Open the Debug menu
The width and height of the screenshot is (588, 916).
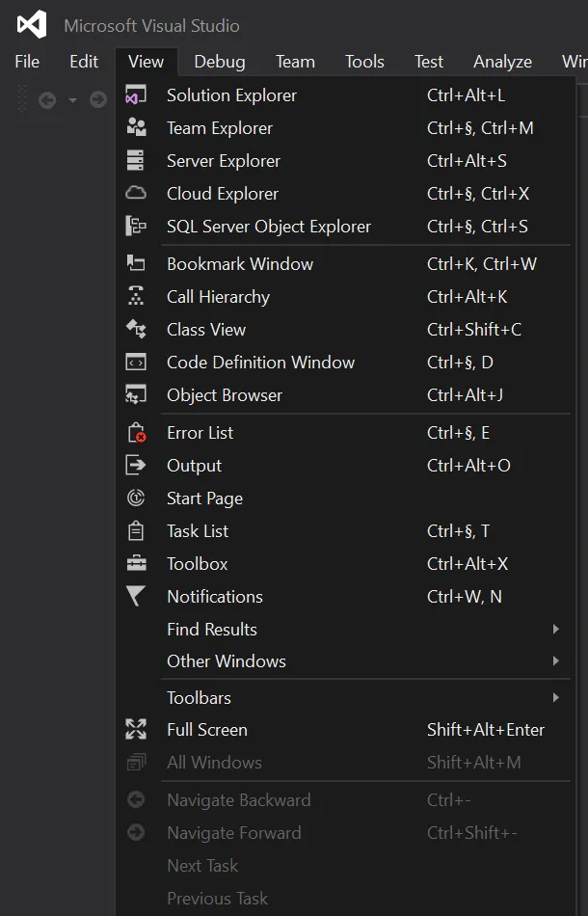coord(220,62)
